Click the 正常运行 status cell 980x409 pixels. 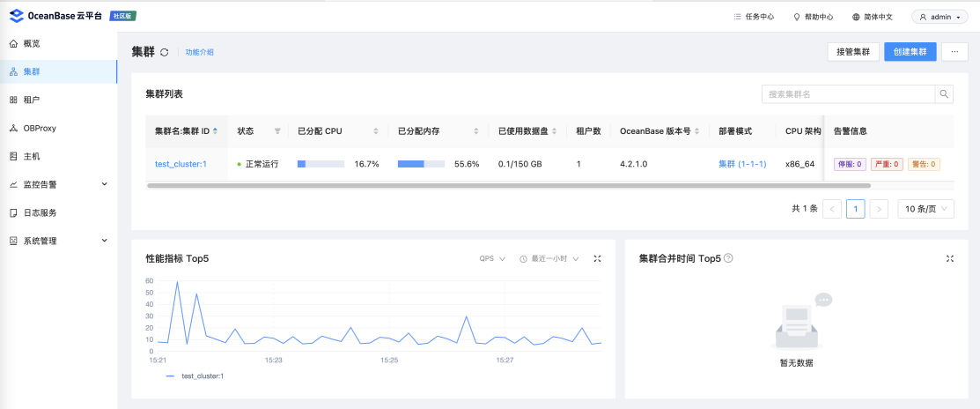258,165
